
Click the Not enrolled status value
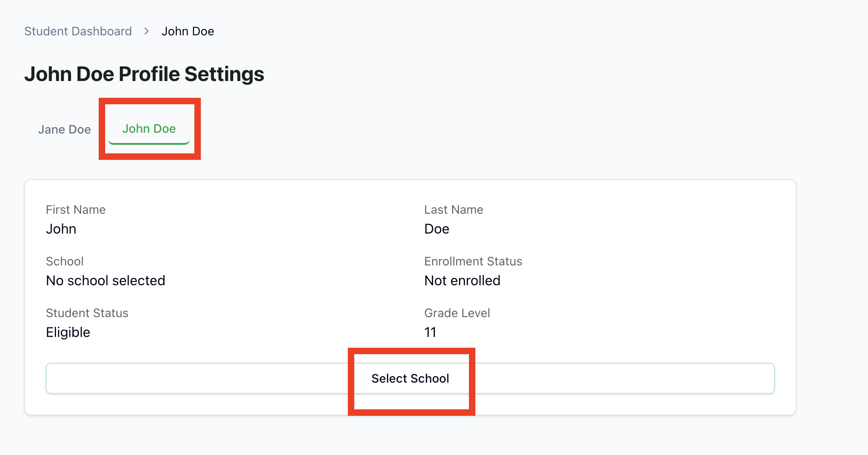tap(462, 280)
